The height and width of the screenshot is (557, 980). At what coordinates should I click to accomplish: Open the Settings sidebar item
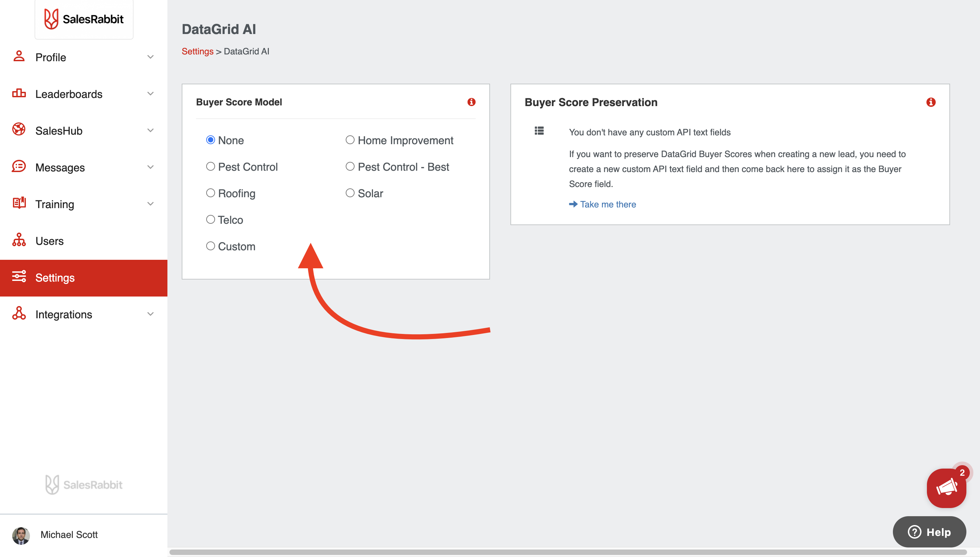point(83,278)
